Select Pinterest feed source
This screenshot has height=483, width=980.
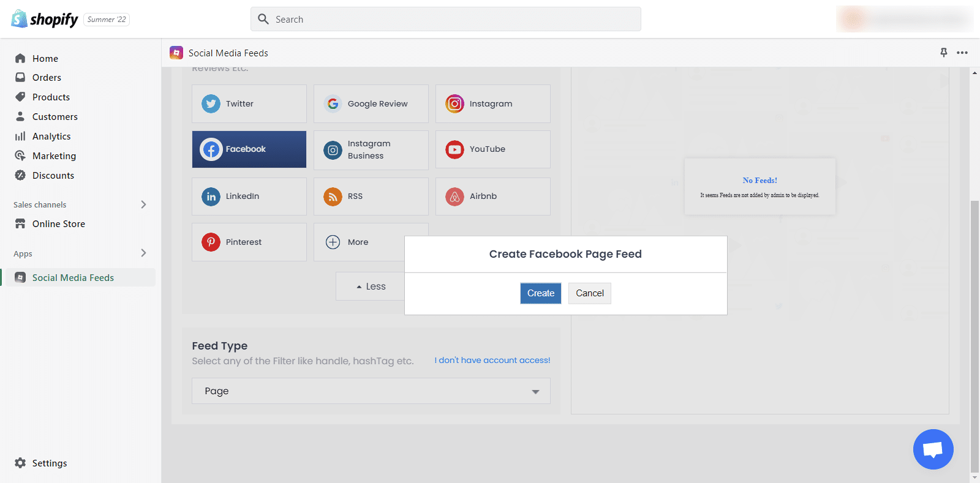249,242
